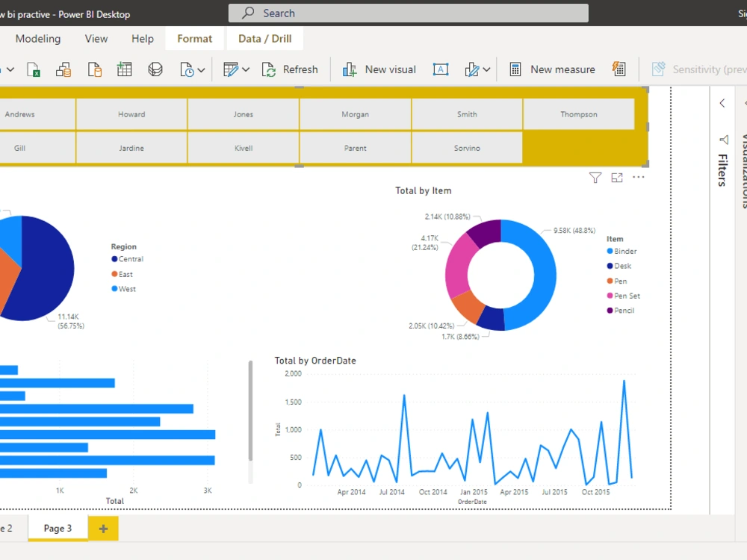Click the Refresh button

click(x=290, y=69)
